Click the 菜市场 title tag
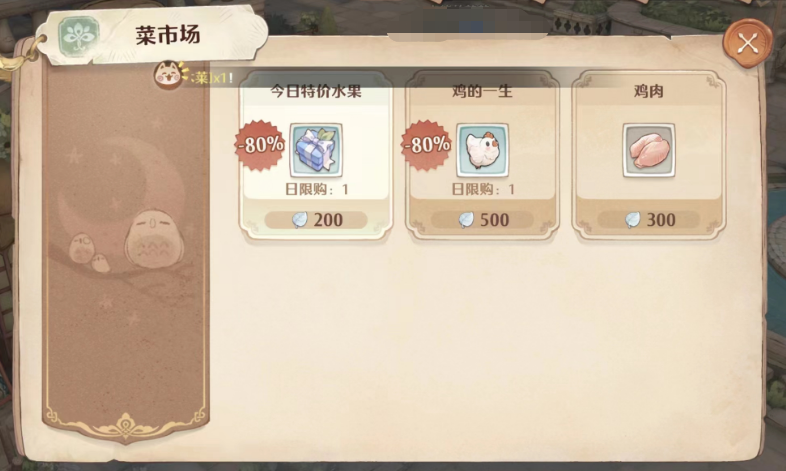The image size is (786, 471). [x=167, y=35]
